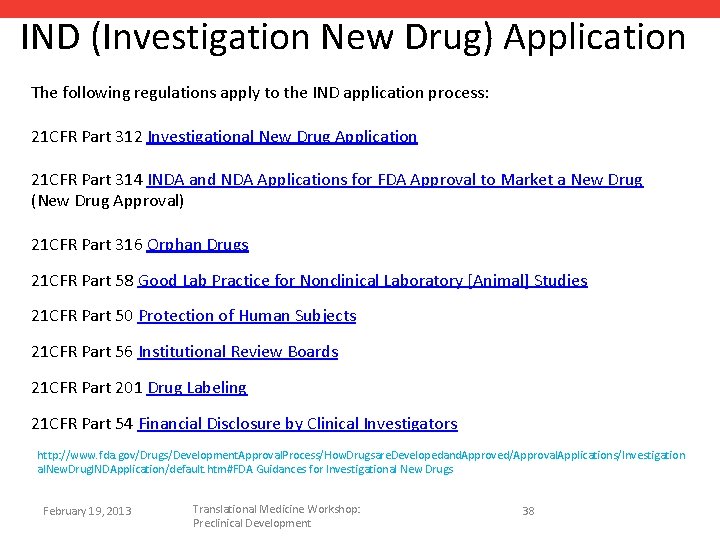Click the footer date February 19, 2013

(x=87, y=511)
